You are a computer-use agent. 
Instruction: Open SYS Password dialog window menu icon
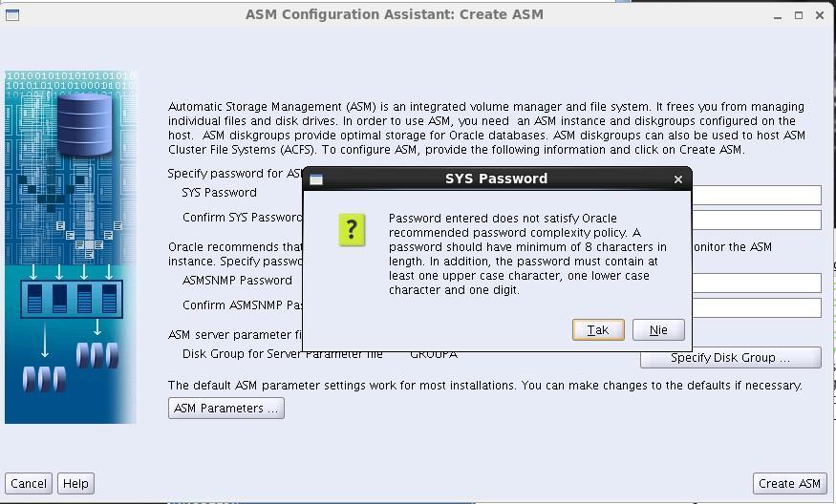316,179
